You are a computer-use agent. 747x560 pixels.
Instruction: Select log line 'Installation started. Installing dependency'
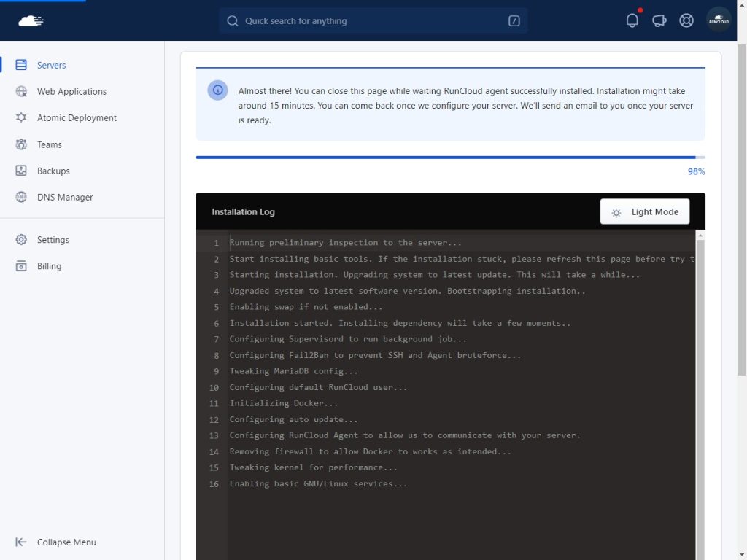pos(400,323)
